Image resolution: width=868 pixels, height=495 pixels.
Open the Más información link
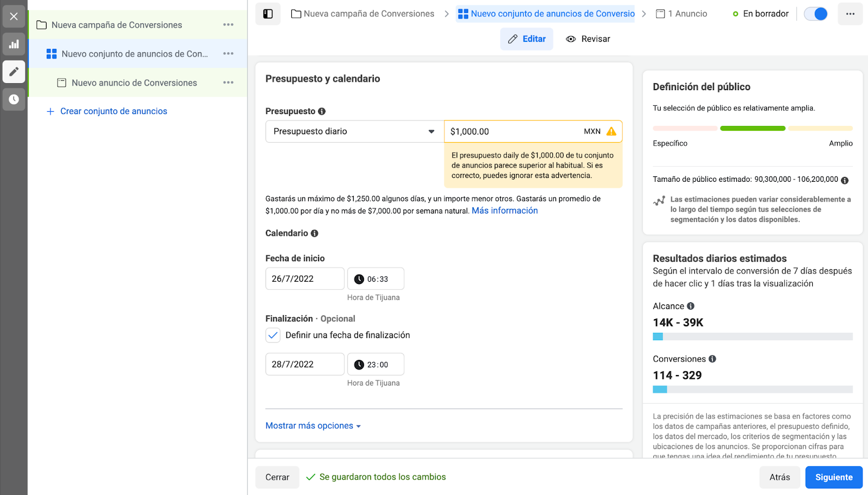click(505, 211)
